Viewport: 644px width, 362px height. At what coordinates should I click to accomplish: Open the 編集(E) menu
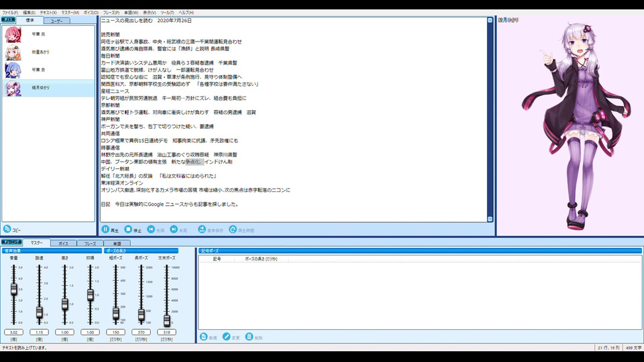29,13
